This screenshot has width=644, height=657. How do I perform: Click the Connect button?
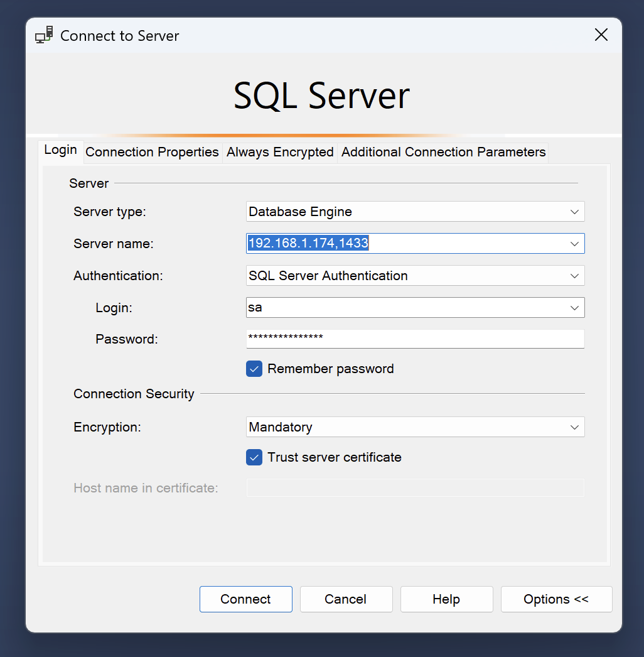246,599
